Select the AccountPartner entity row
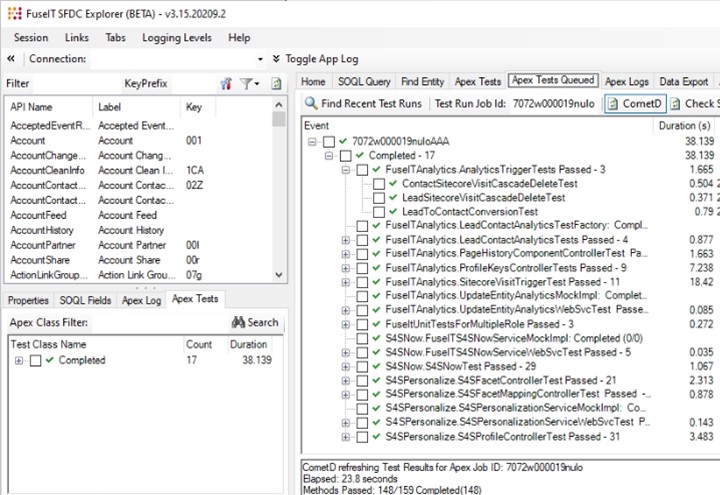 pyautogui.click(x=140, y=245)
